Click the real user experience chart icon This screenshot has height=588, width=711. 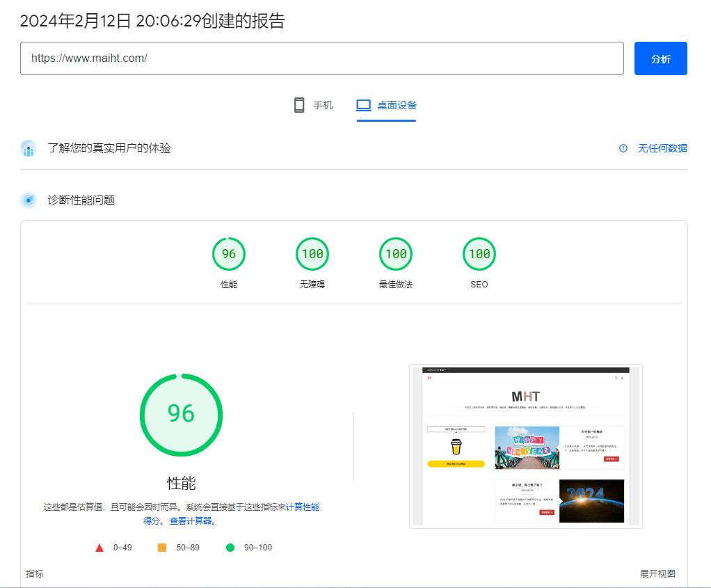29,148
